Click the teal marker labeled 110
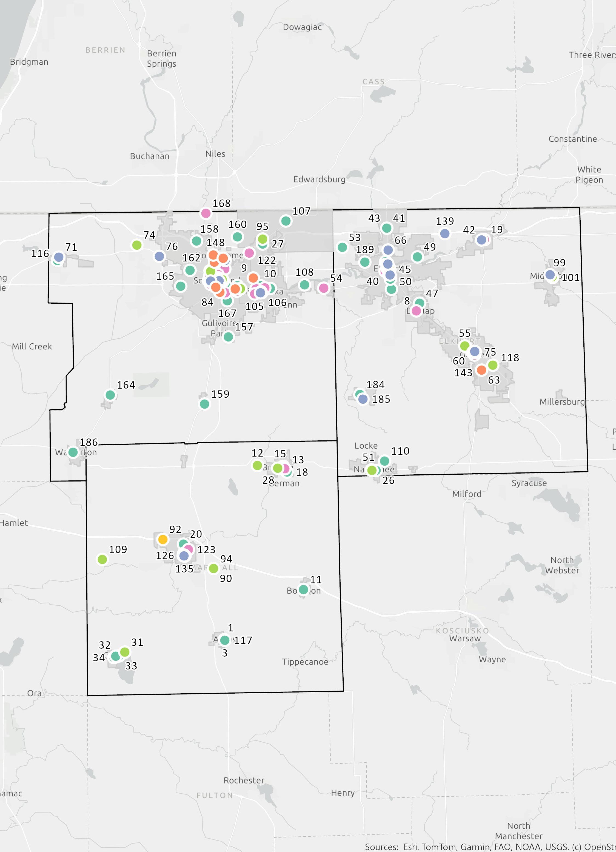This screenshot has width=616, height=852. (x=384, y=461)
